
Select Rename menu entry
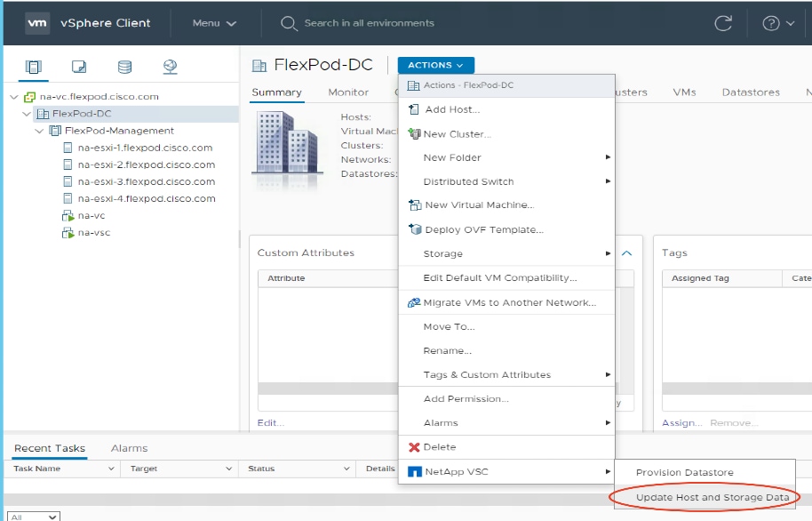pos(506,350)
